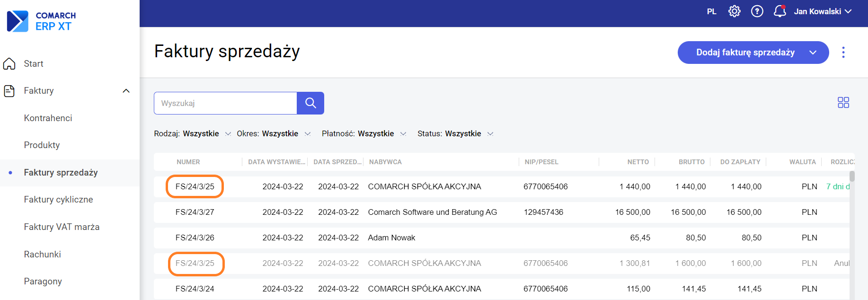Click the Wyszukaj search field

tap(225, 103)
